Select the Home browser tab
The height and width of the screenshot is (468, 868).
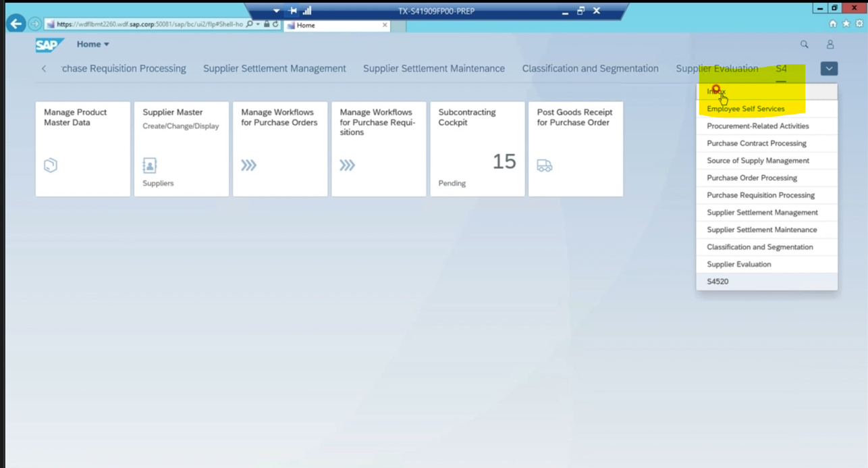point(335,25)
